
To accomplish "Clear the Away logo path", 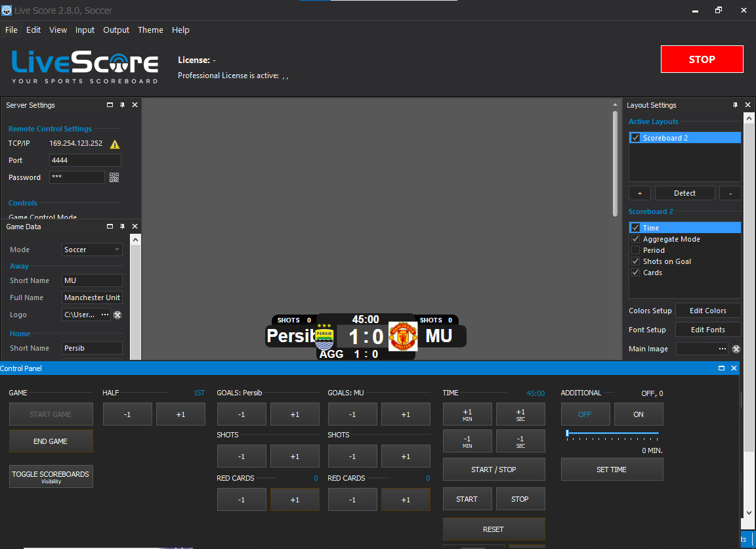I will tap(117, 315).
